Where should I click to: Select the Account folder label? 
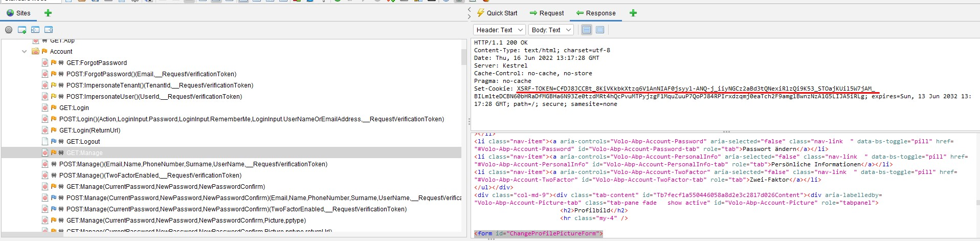(61, 52)
